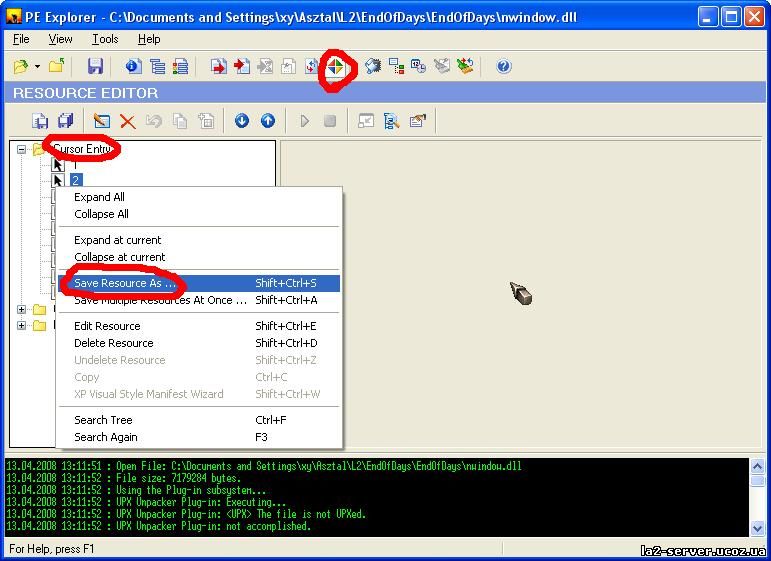This screenshot has width=771, height=561.
Task: Click the Search Tree magnifier icon
Action: click(391, 120)
